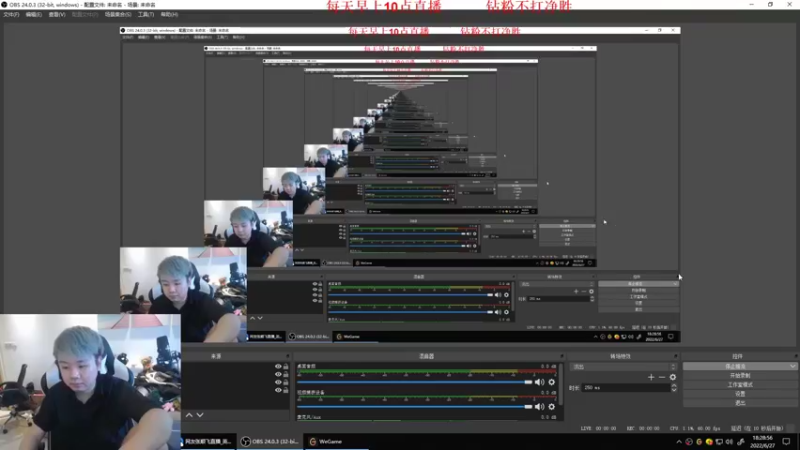Expand hidden system tray icons chevron
This screenshot has width=800, height=450.
click(679, 442)
